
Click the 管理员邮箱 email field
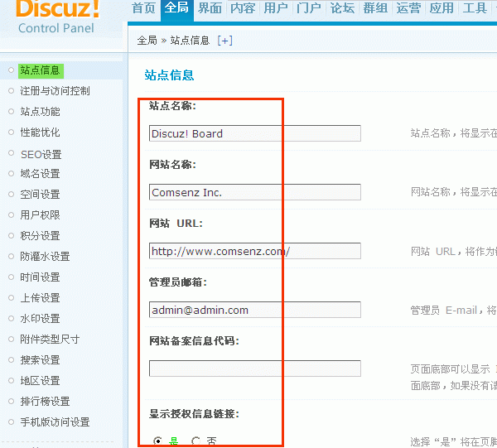254,310
